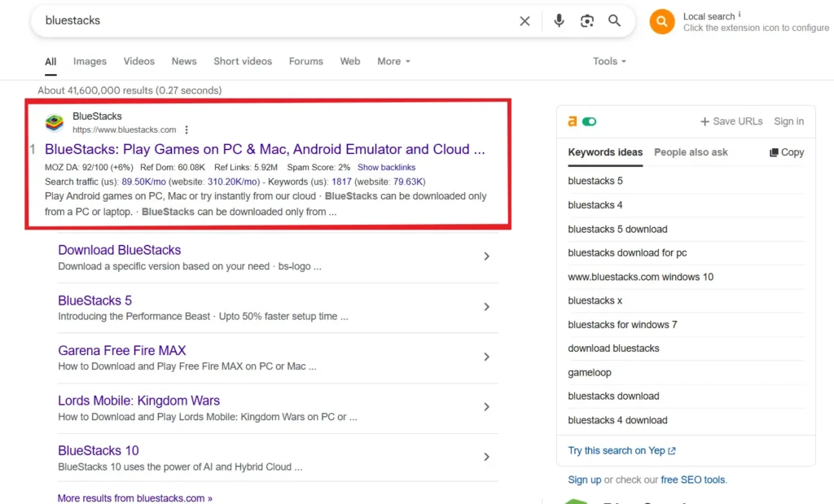Viewport: 834px width, 504px height.
Task: Start voice search with the microphone icon
Action: (x=559, y=20)
